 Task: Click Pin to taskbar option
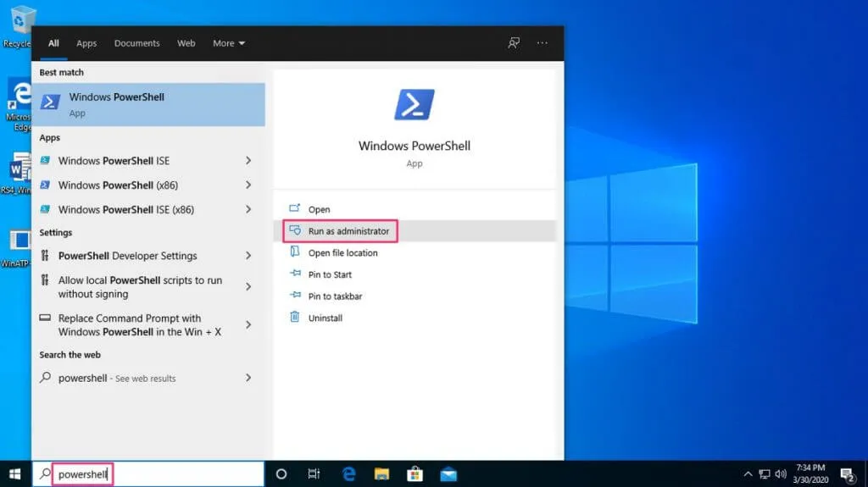(334, 296)
